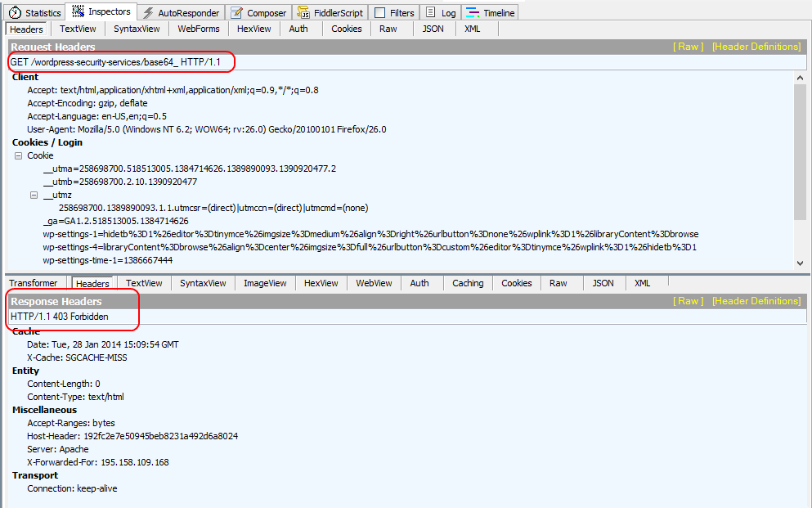Viewport: 812px width, 508px height.
Task: Select the wp-settings-time-1 cookie entry
Action: [x=108, y=260]
